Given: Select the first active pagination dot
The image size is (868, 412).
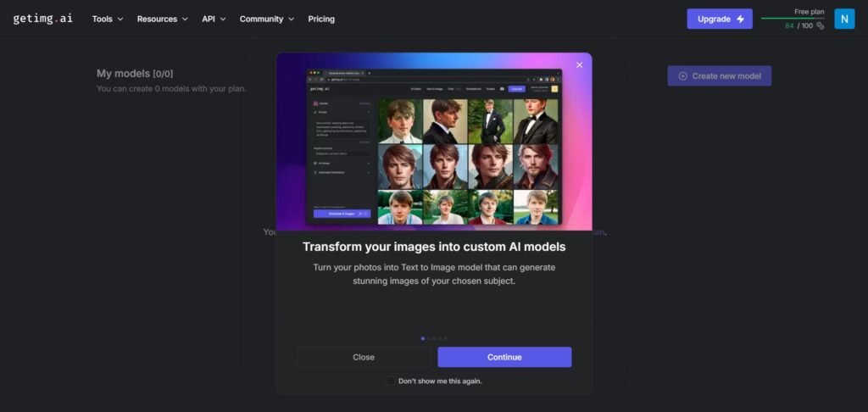Looking at the screenshot, I should pyautogui.click(x=423, y=338).
